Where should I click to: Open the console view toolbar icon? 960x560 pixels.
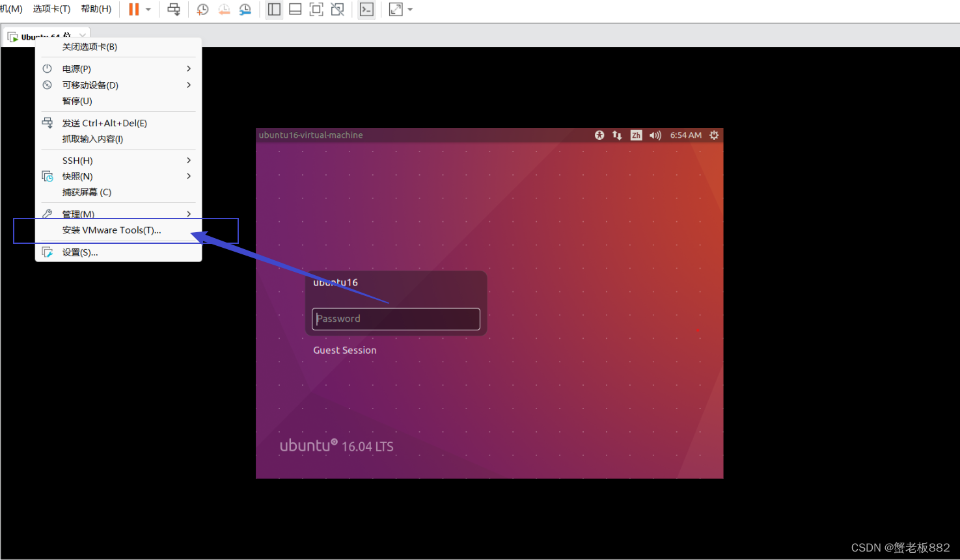pyautogui.click(x=366, y=9)
